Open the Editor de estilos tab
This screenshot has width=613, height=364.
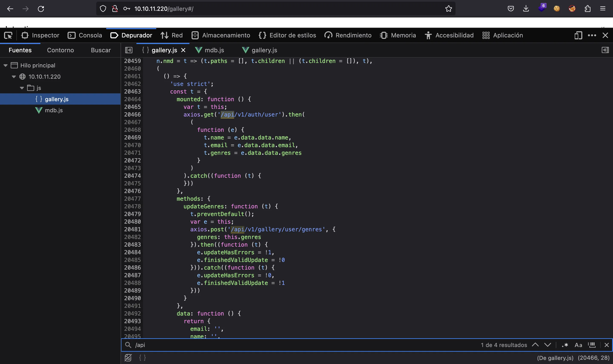pos(287,36)
